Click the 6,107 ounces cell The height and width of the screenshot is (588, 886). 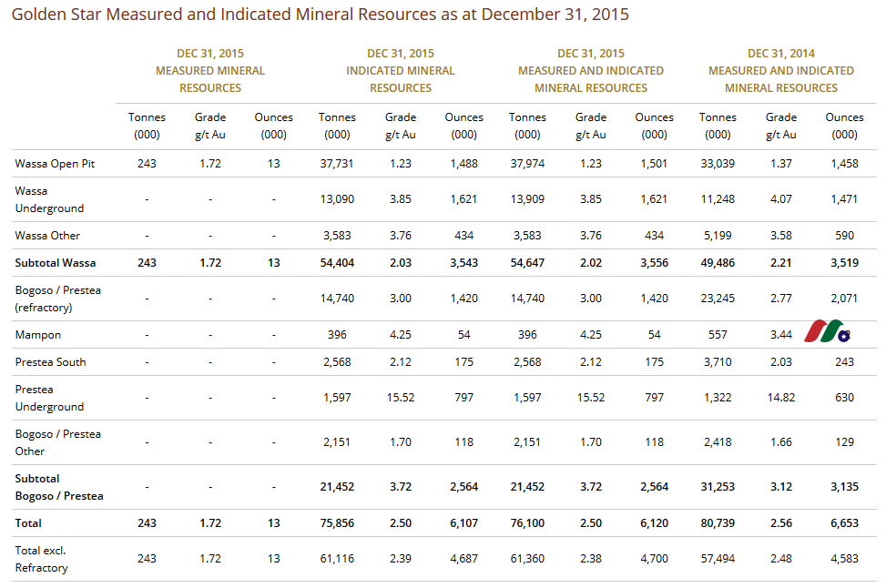[x=463, y=523]
